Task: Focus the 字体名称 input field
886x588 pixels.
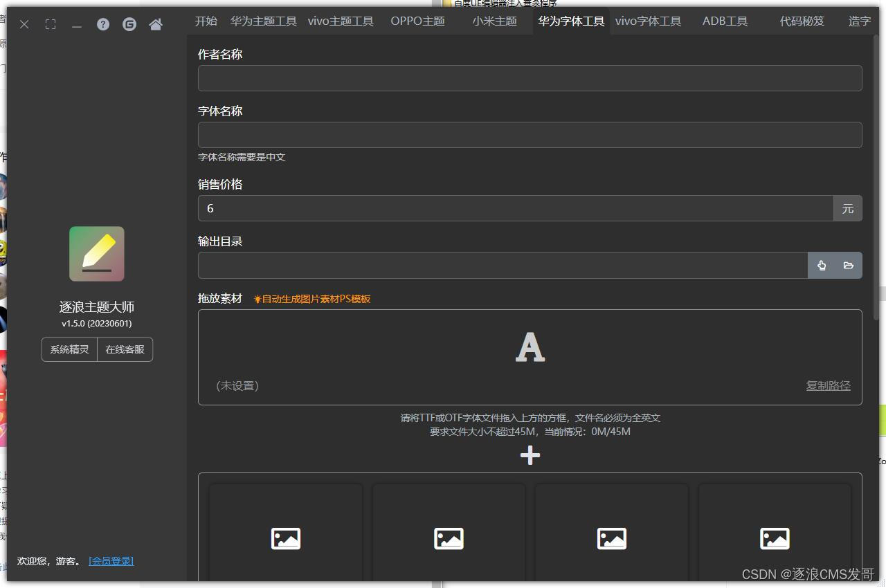Action: [530, 135]
